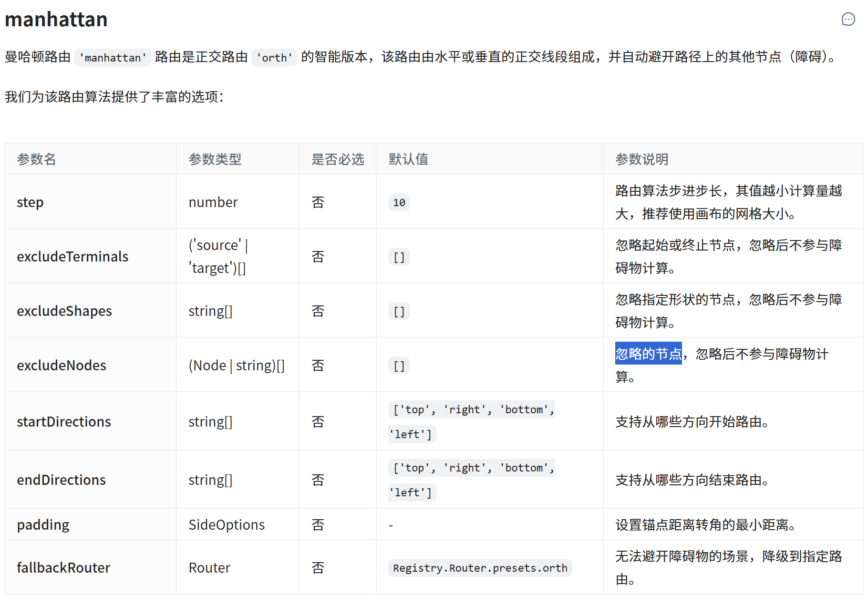Click the 'orth' inline code tag

tap(274, 57)
